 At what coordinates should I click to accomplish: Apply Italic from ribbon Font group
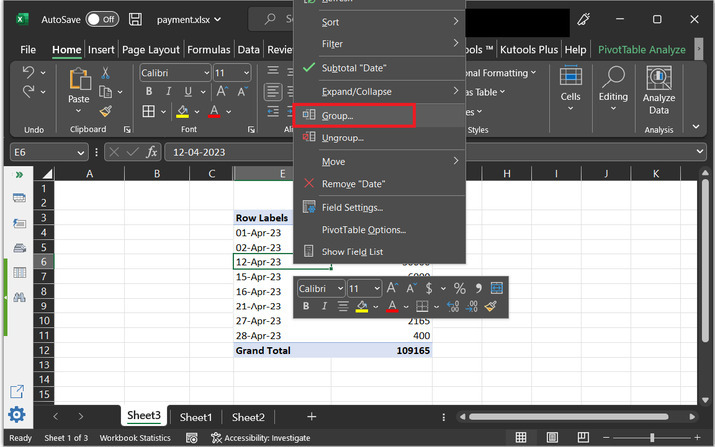point(168,92)
